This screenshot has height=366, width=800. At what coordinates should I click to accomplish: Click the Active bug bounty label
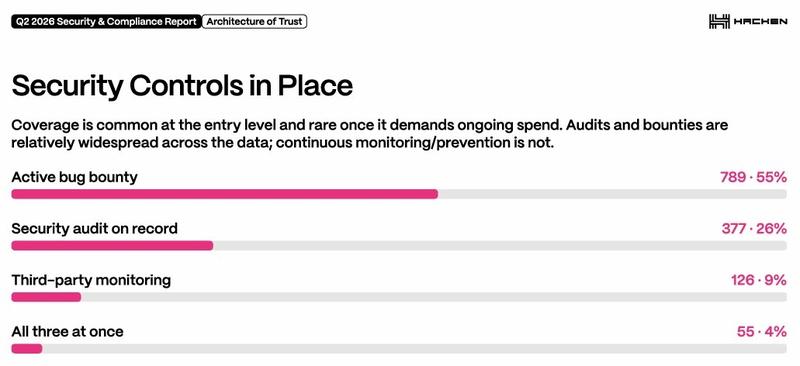pyautogui.click(x=74, y=177)
